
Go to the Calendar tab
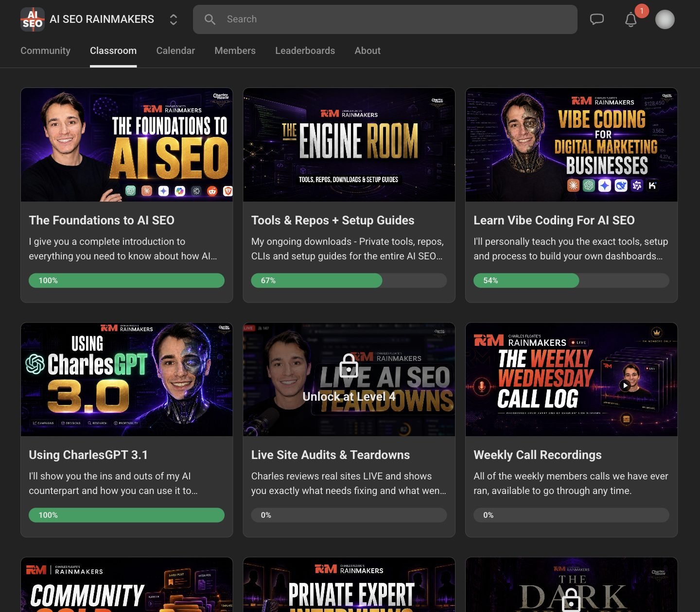(x=175, y=51)
